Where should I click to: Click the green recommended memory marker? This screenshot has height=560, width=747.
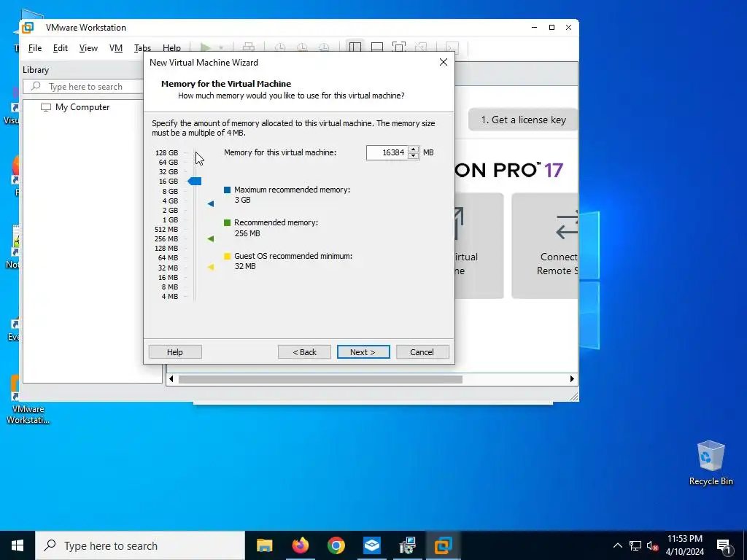[x=211, y=238]
